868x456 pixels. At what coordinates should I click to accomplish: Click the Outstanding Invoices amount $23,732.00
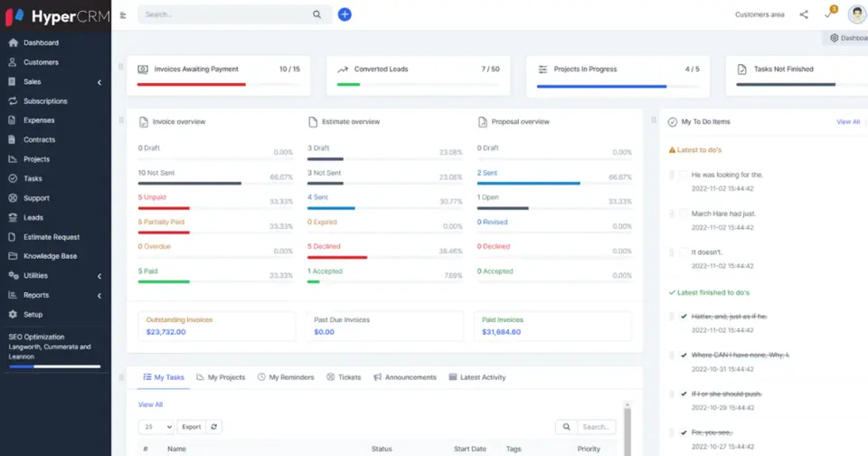tap(166, 332)
